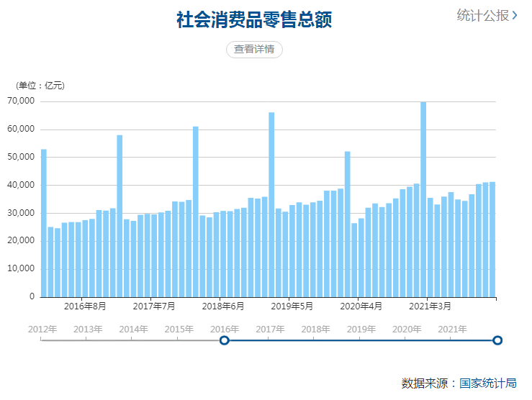
Task: Select 2021年 on the year timeline
Action: (452, 329)
